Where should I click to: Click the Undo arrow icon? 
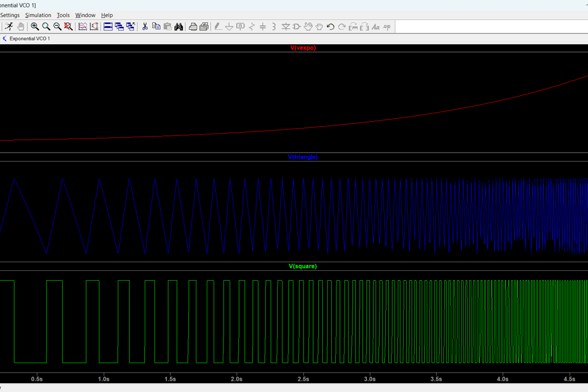330,26
